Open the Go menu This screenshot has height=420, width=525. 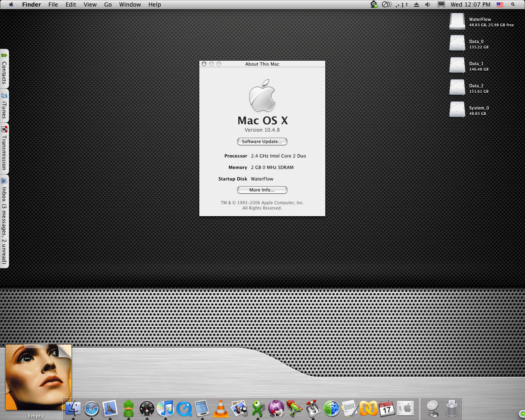[x=108, y=5]
